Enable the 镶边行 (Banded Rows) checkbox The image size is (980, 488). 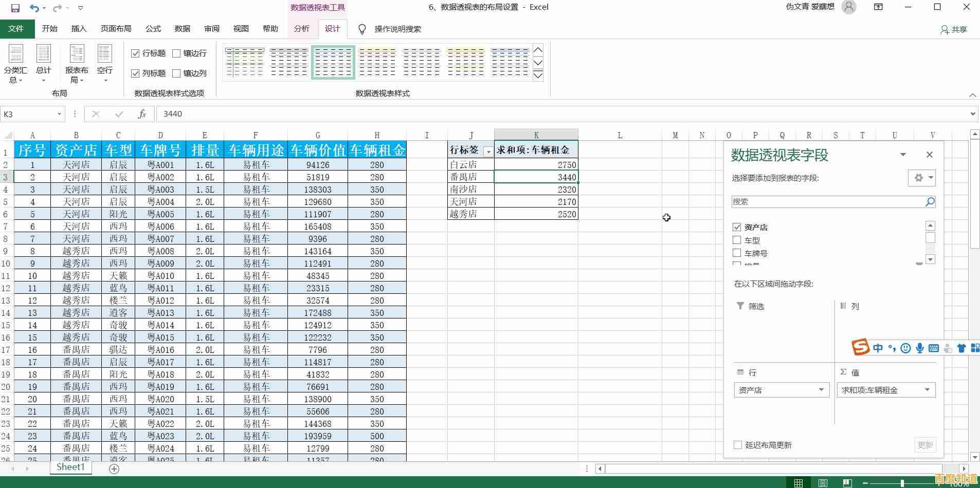click(x=177, y=53)
